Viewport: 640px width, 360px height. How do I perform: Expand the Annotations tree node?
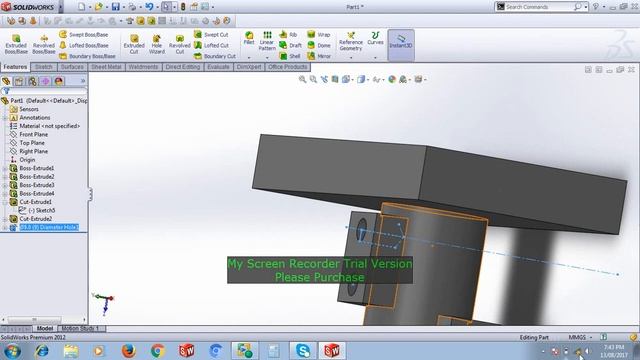click(5, 118)
